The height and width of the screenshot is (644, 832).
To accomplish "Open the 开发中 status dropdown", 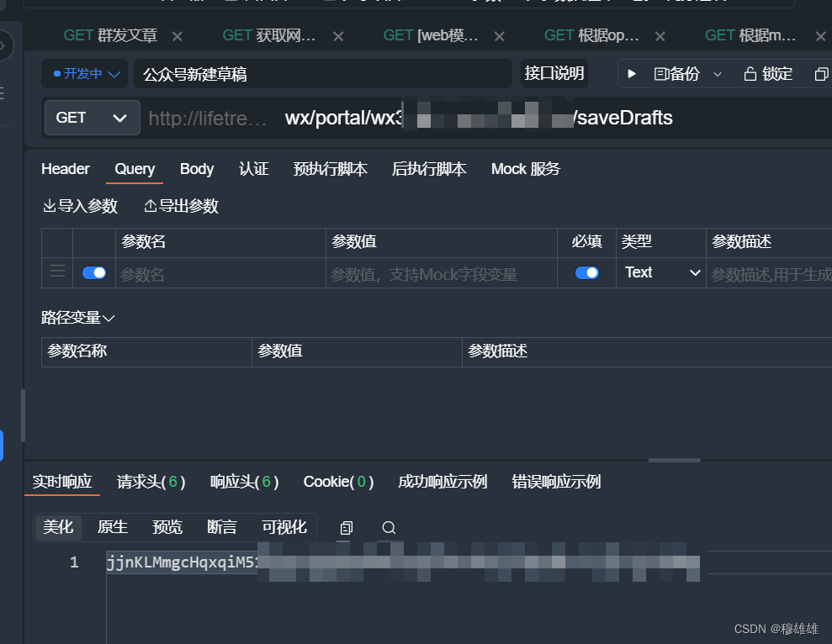I will point(84,74).
